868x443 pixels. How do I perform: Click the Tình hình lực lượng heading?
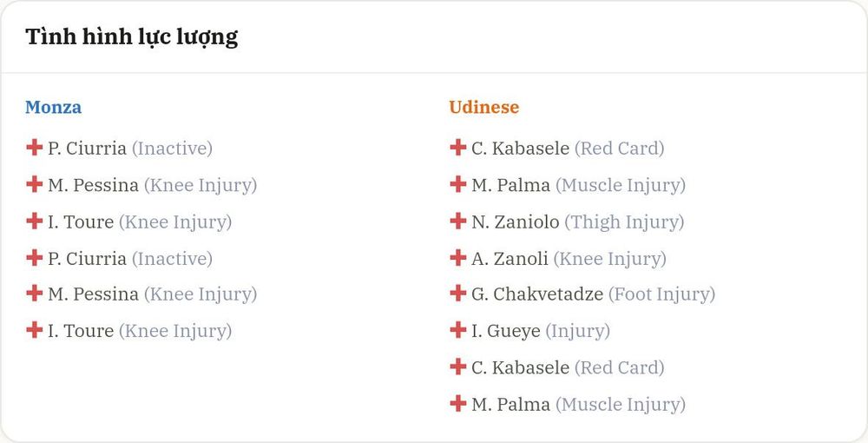pyautogui.click(x=132, y=37)
